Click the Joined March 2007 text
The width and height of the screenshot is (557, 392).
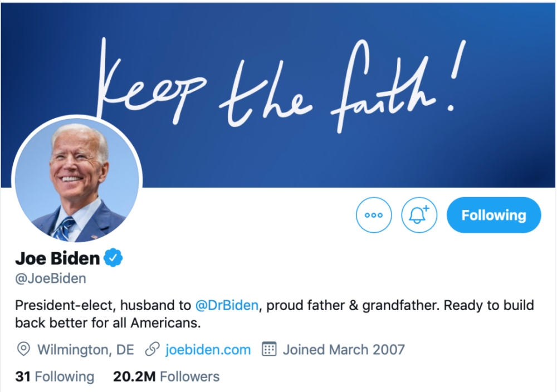[x=344, y=350]
